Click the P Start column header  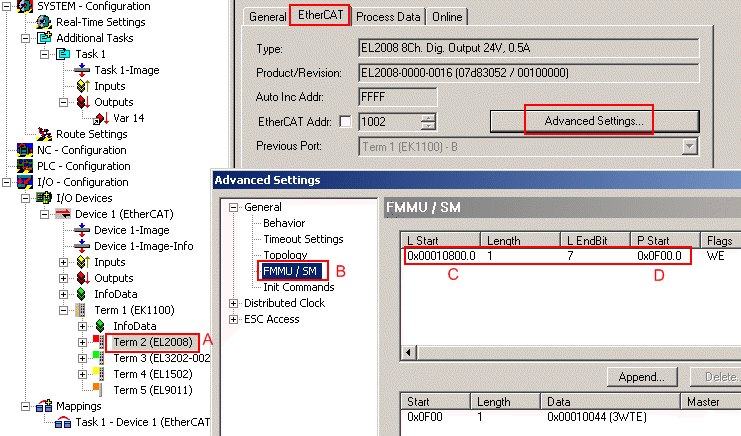click(x=665, y=240)
